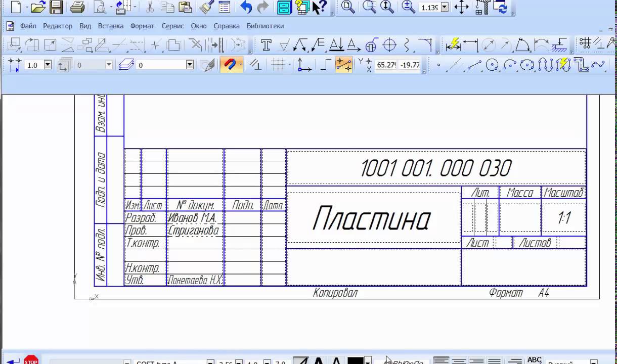Expand the grid options arrow
617x364 pixels.
289,65
